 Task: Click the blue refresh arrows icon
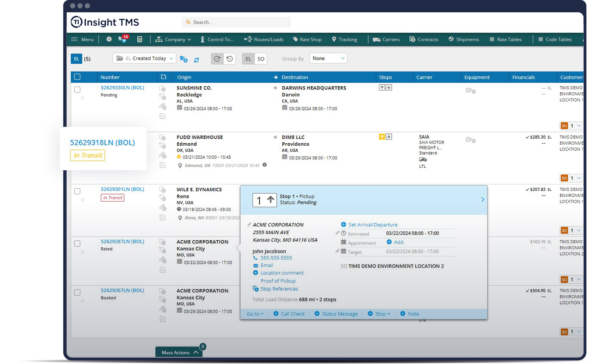(196, 60)
